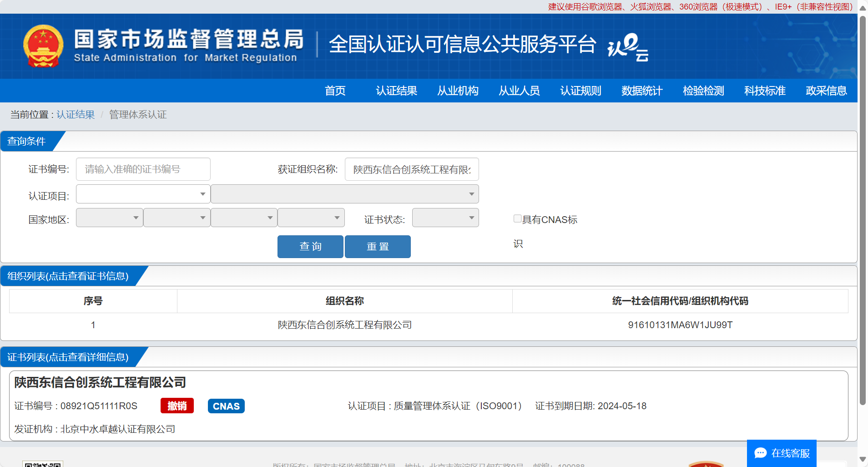This screenshot has height=467, width=868.
Task: Open the 从业机构 menu item
Action: pos(458,91)
